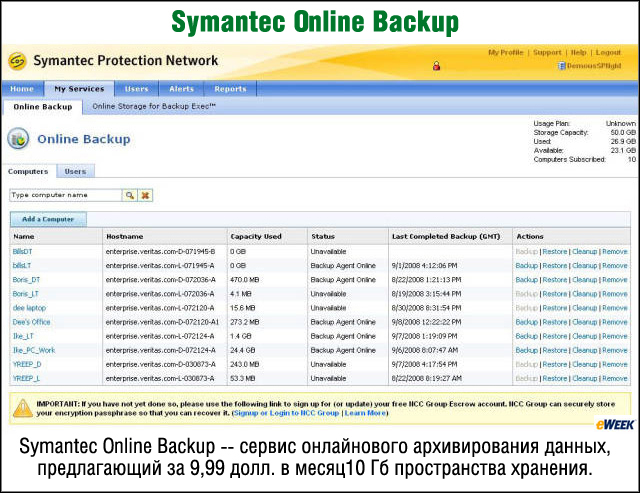Click Restore for dee laptop row
The height and width of the screenshot is (493, 640).
point(555,308)
